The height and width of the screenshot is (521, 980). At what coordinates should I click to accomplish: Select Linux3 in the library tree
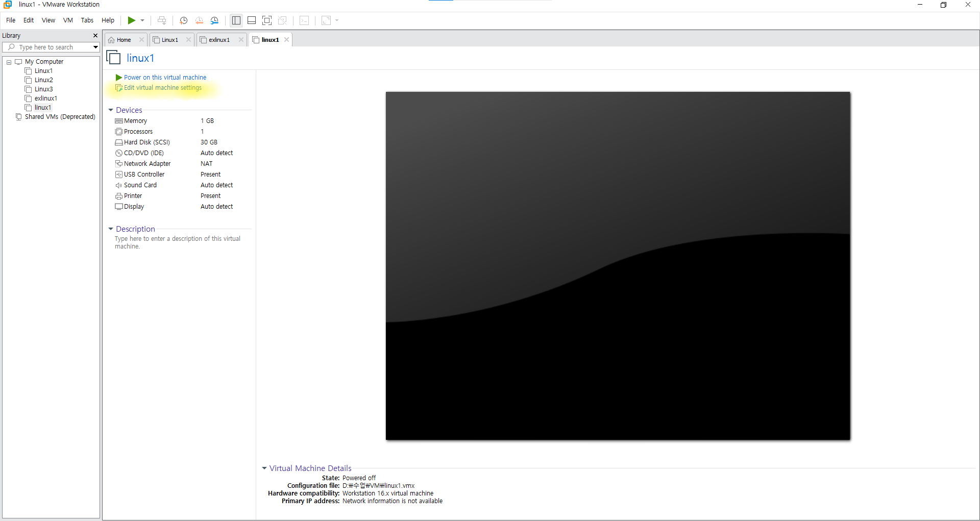pos(43,89)
